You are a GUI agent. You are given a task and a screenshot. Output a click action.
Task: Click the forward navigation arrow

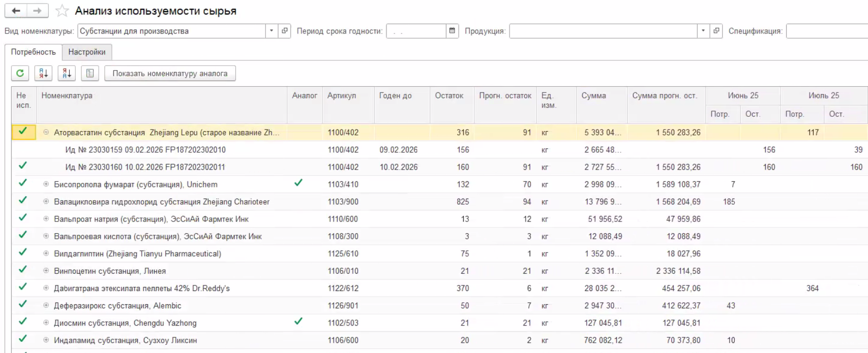tap(38, 11)
